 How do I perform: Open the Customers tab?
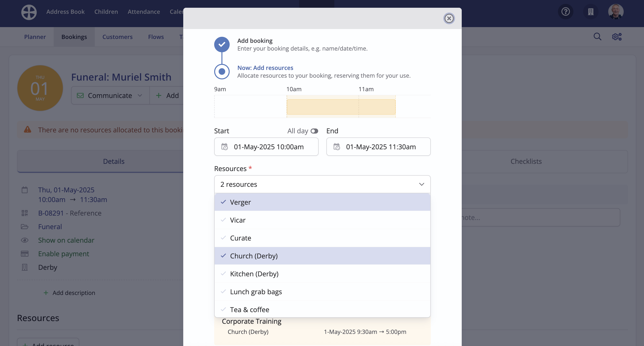click(117, 37)
